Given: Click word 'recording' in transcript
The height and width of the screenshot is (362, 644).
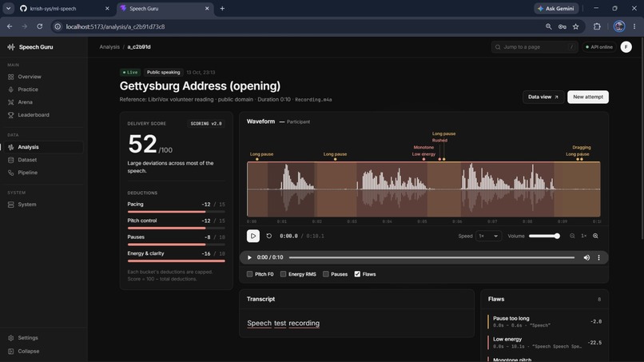Looking at the screenshot, I should click(x=304, y=324).
